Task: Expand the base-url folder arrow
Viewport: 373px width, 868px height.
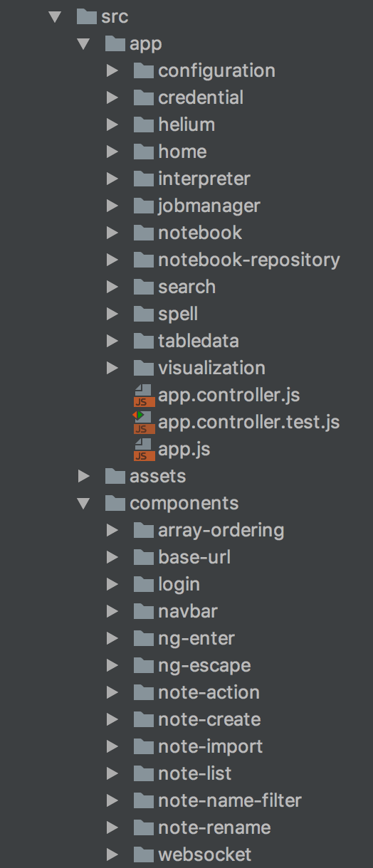Action: (x=112, y=557)
